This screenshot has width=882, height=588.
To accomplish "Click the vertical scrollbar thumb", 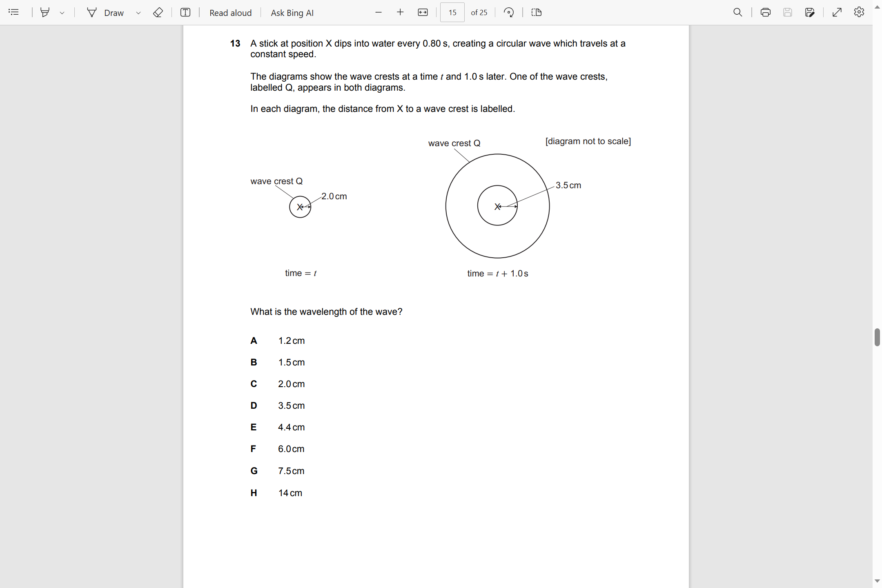I will [x=877, y=337].
